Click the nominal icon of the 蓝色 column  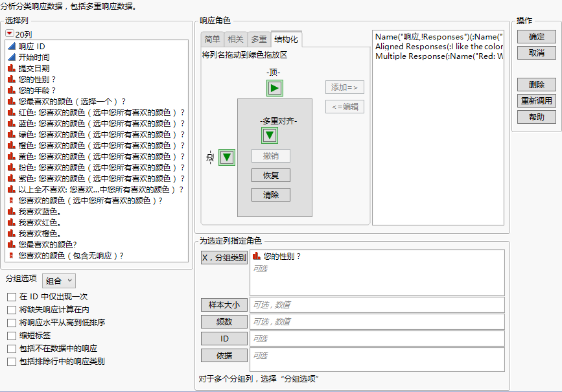(12, 123)
